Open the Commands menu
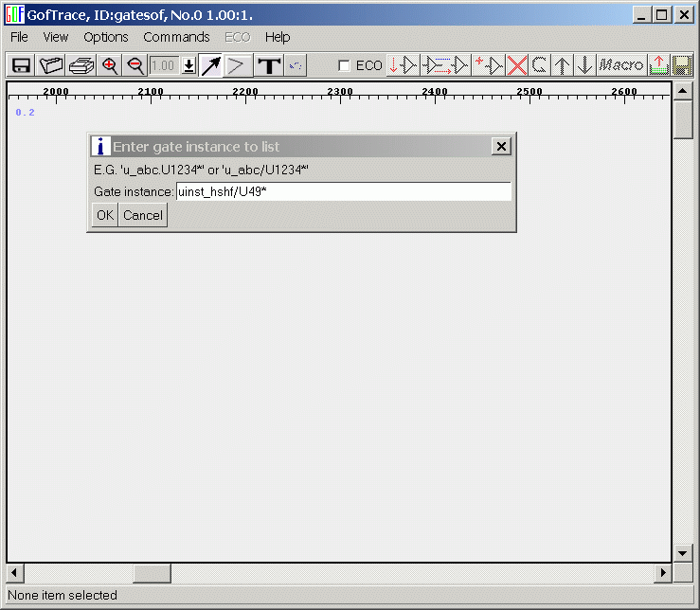700x610 pixels. (176, 37)
